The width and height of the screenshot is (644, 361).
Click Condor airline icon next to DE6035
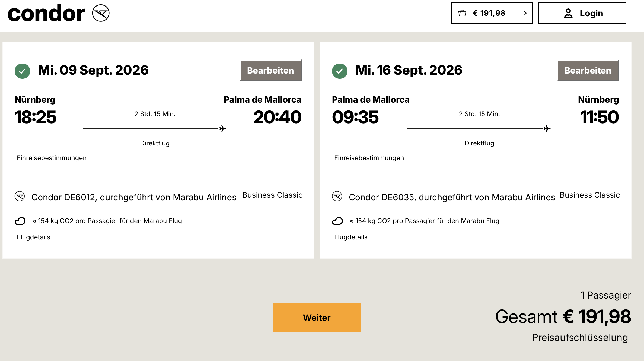[x=337, y=196]
